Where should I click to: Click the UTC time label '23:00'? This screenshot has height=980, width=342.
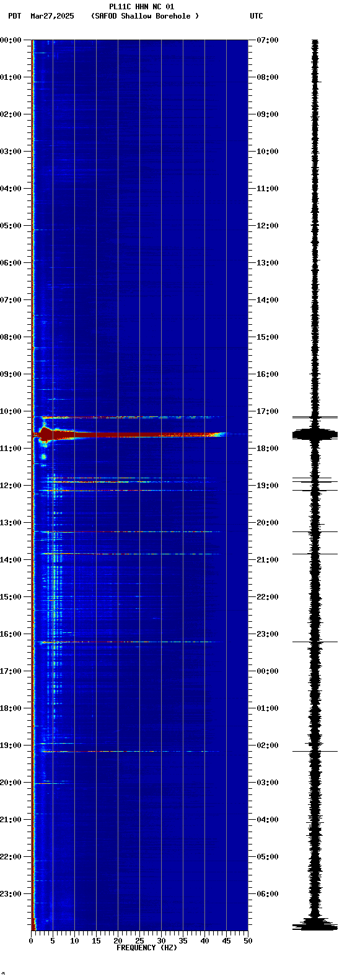coord(268,634)
